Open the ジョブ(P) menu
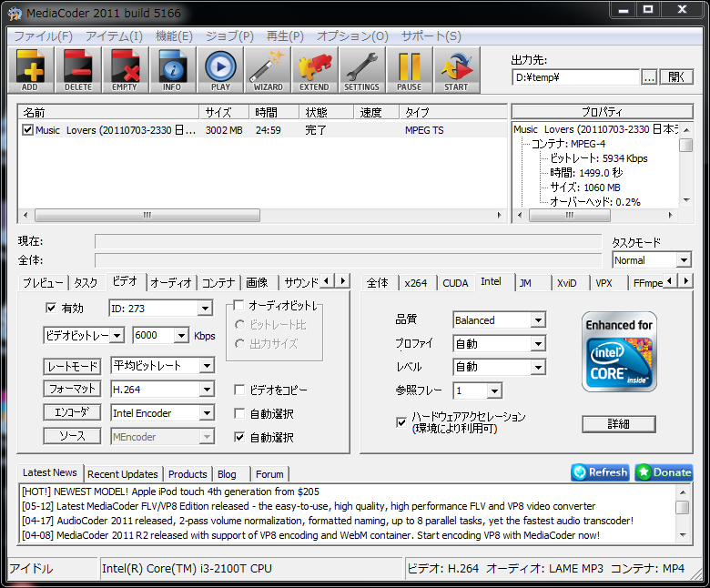The image size is (710, 588). click(229, 35)
